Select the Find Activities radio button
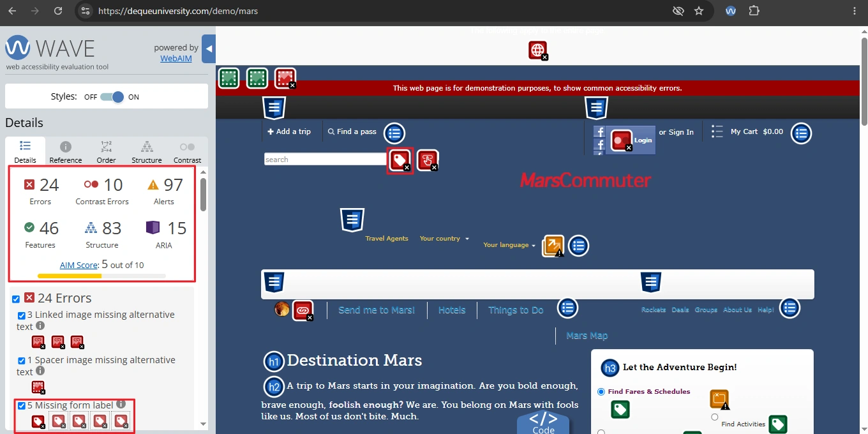Screen dimensions: 868x434 [714, 417]
